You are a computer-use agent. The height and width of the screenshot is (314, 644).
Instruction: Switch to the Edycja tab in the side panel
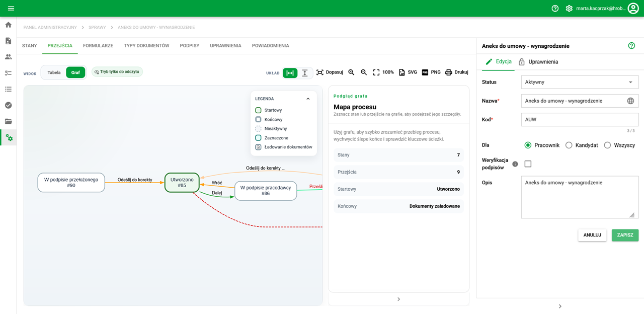498,62
